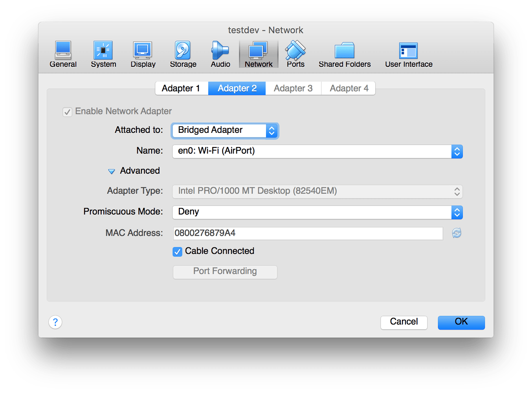Select the System settings icon
The width and height of the screenshot is (532, 393).
click(103, 53)
